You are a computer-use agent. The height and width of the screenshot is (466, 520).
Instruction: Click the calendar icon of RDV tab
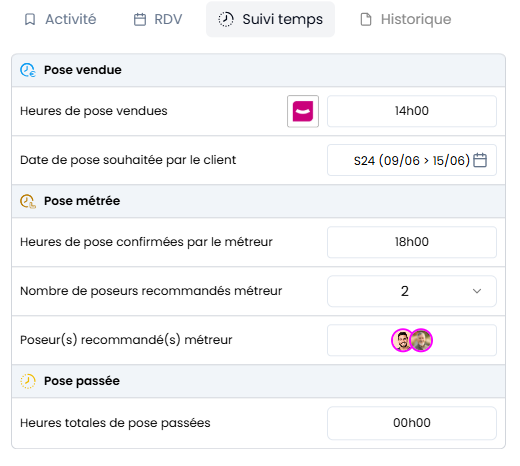tap(140, 19)
